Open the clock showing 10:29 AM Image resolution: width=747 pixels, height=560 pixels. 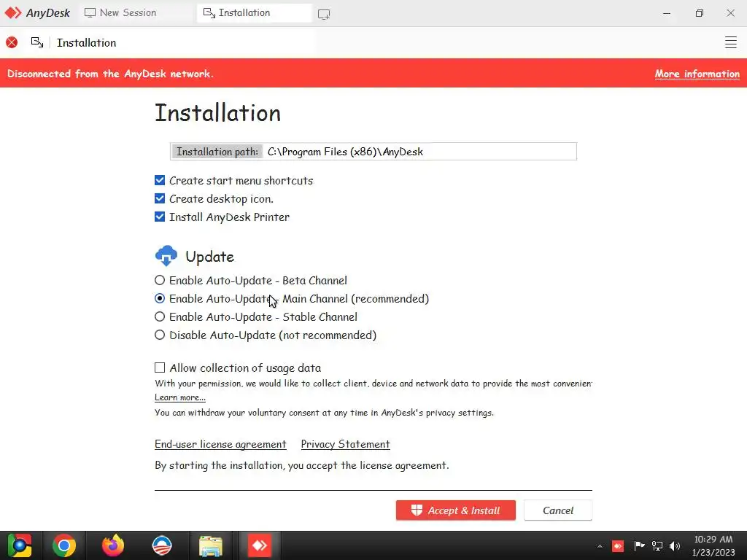pos(713,545)
